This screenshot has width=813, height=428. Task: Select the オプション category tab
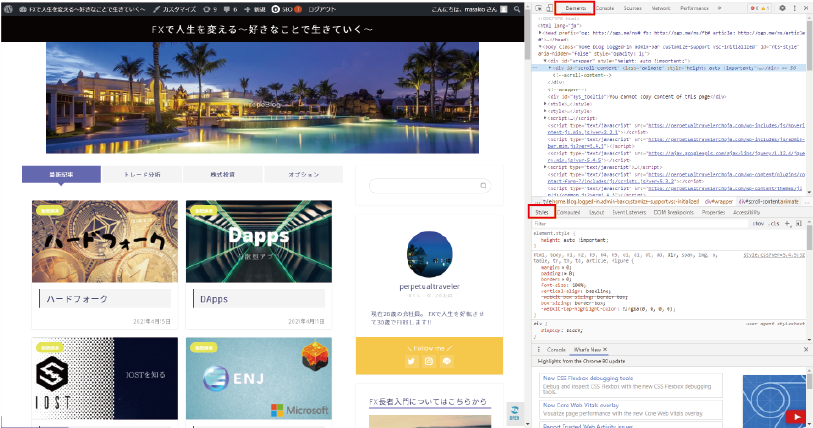304,174
